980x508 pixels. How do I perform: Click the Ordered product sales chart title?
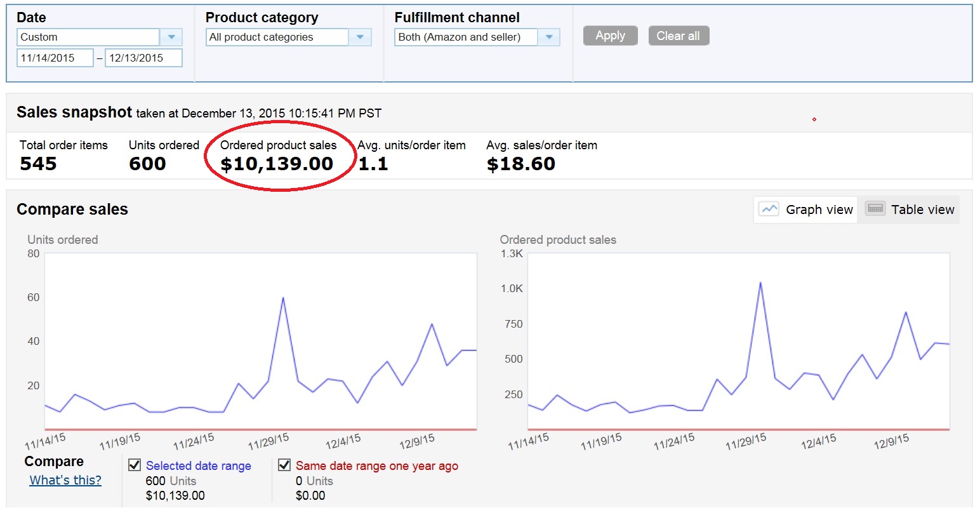click(x=558, y=239)
